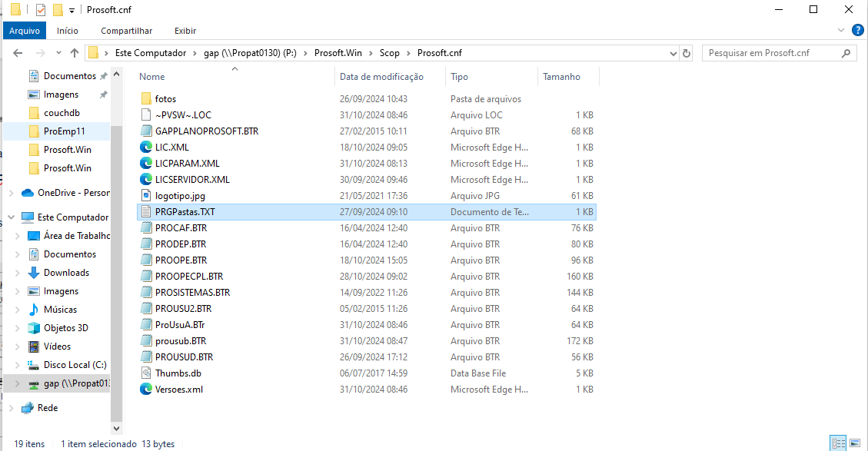Click Scop in the address breadcrumb
Viewport: 868px width, 451px height.
point(389,53)
